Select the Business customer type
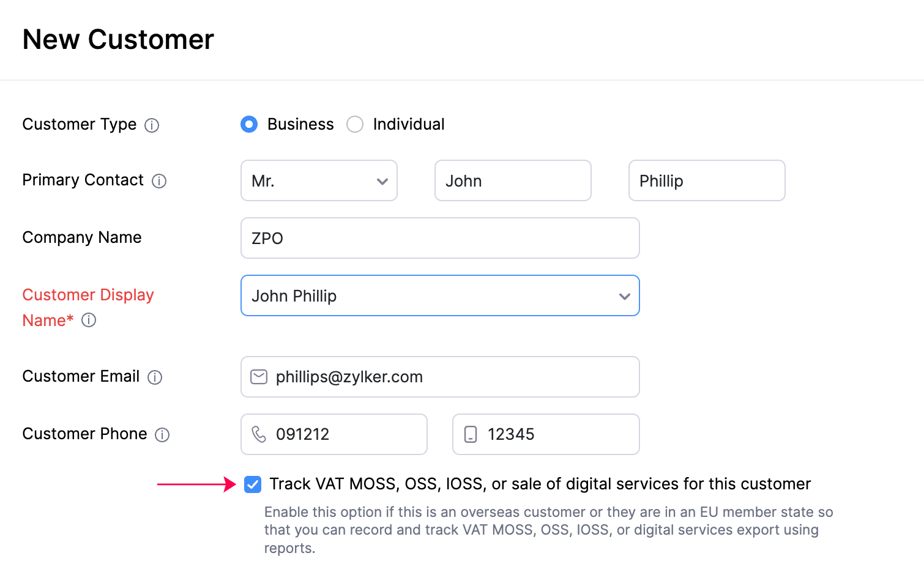The height and width of the screenshot is (586, 924). point(249,125)
